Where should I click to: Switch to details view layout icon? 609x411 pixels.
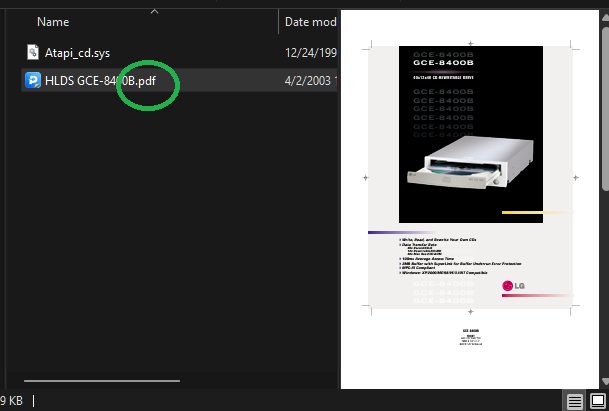pyautogui.click(x=575, y=401)
